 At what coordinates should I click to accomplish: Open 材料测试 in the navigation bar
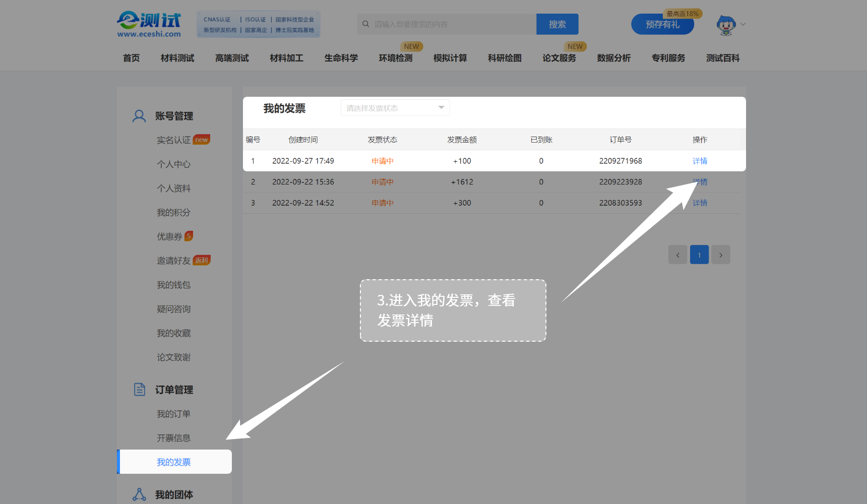click(177, 58)
